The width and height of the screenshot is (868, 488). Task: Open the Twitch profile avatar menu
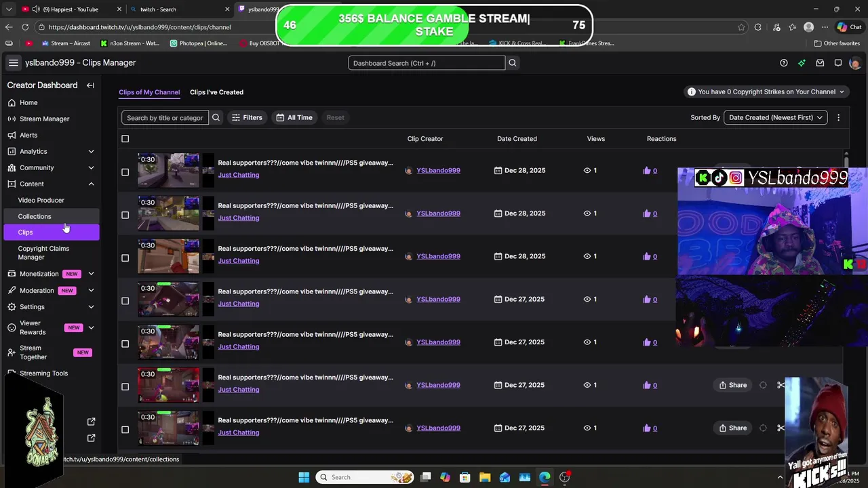(854, 63)
